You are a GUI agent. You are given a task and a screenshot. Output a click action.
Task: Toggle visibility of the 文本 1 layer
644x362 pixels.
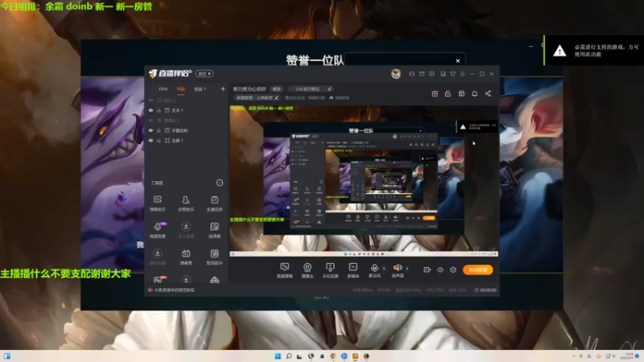pos(151,110)
